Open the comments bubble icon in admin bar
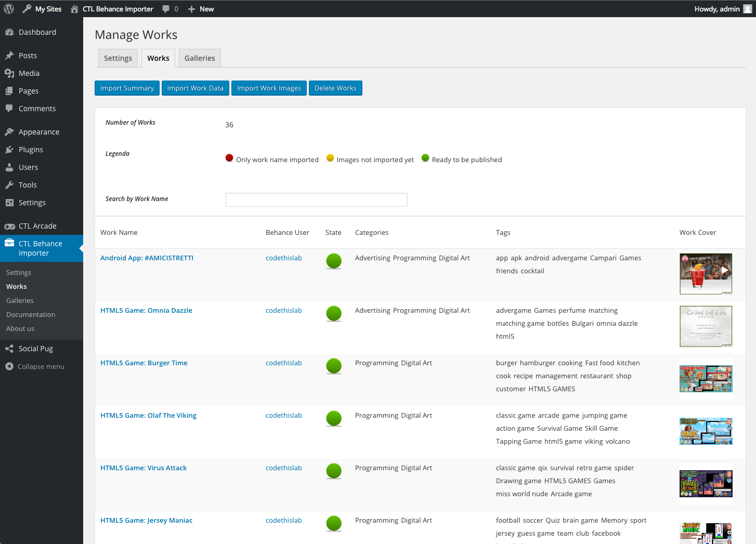Viewport: 756px width, 544px height. (166, 9)
